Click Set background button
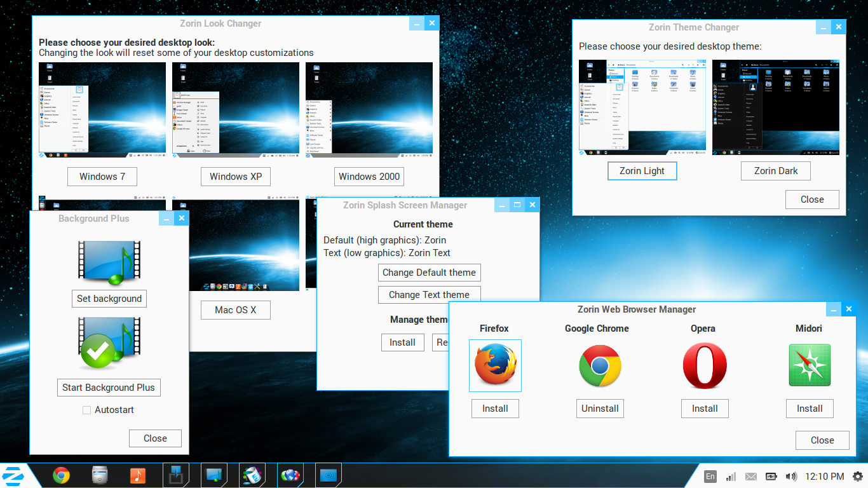This screenshot has width=868, height=488. click(109, 299)
